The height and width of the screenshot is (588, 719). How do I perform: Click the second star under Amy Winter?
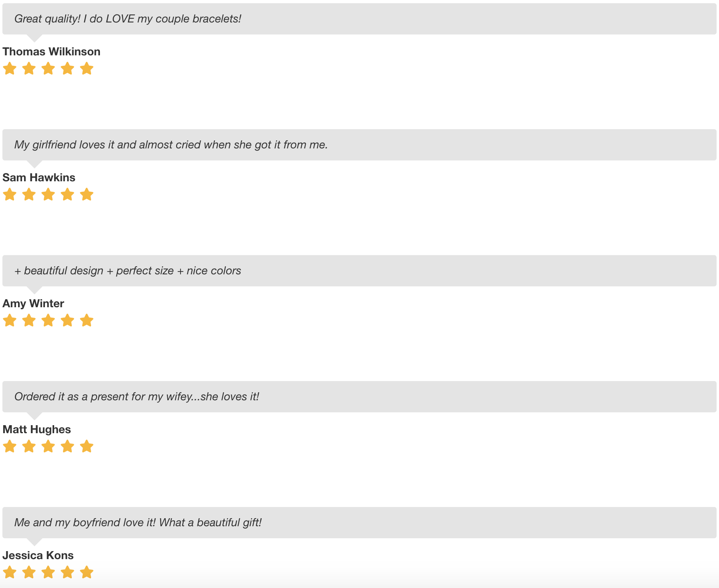coord(29,320)
